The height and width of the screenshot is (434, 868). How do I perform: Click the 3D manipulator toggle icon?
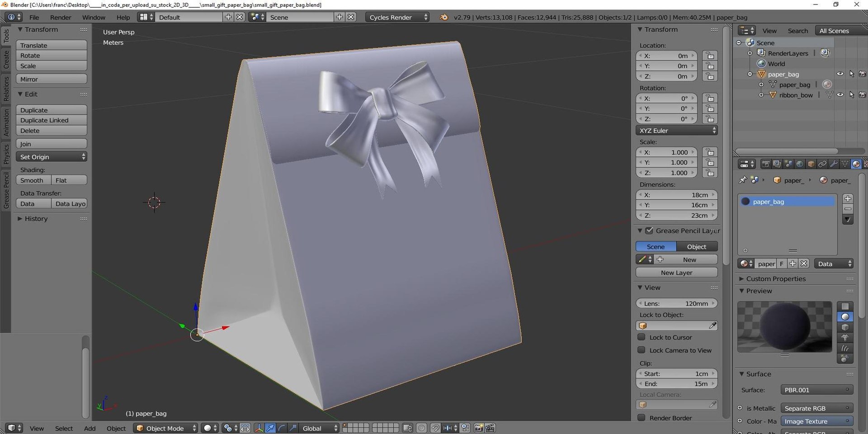(x=259, y=428)
